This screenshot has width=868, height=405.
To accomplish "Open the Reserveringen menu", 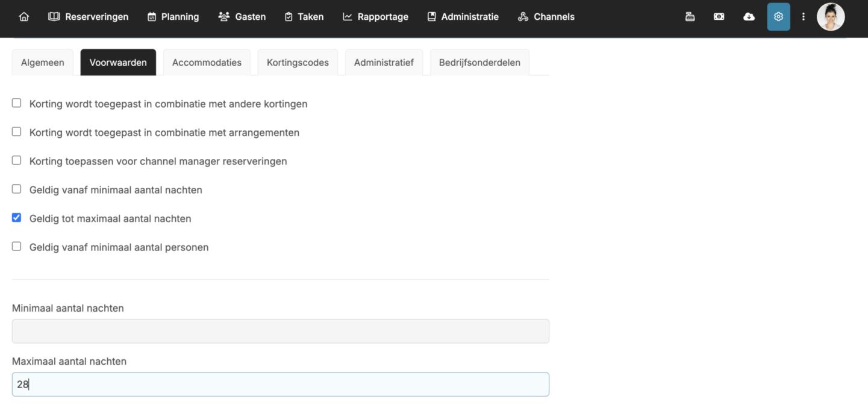I will point(89,17).
